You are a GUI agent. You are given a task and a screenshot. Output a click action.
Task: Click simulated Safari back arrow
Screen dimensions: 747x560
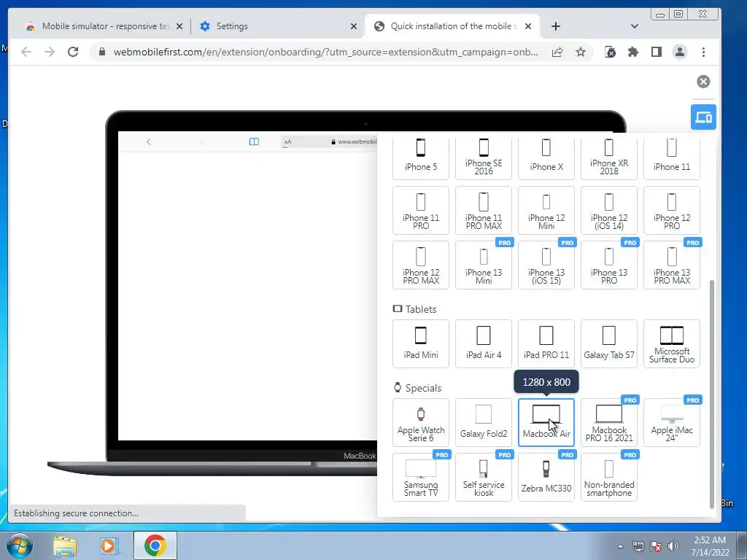pyautogui.click(x=149, y=141)
